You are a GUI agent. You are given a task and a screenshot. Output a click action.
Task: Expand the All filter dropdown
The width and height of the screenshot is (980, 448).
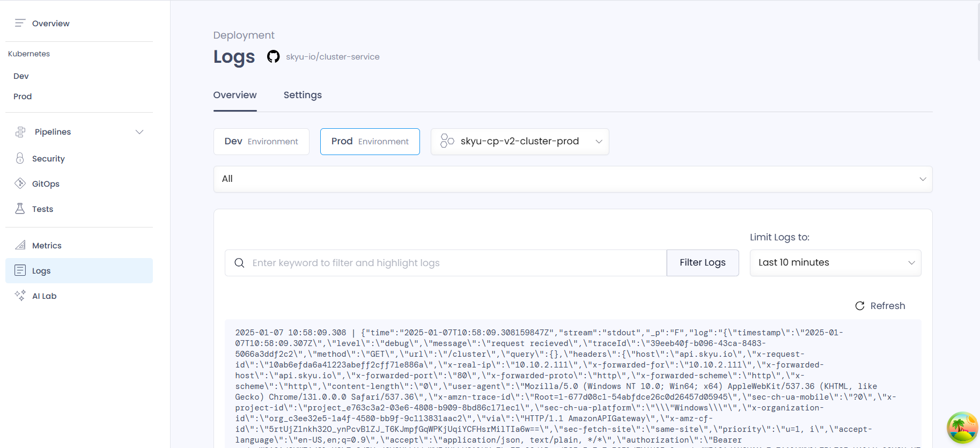573,179
